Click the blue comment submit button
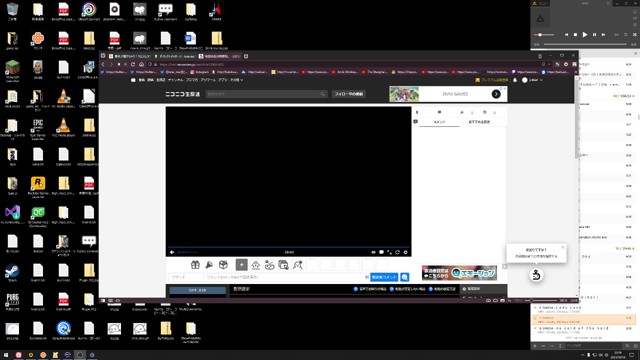Viewport: 640px width, 360px height. (384, 277)
